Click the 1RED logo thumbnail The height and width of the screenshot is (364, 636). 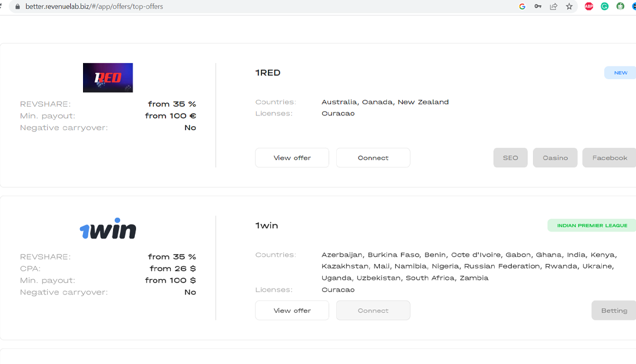click(108, 78)
